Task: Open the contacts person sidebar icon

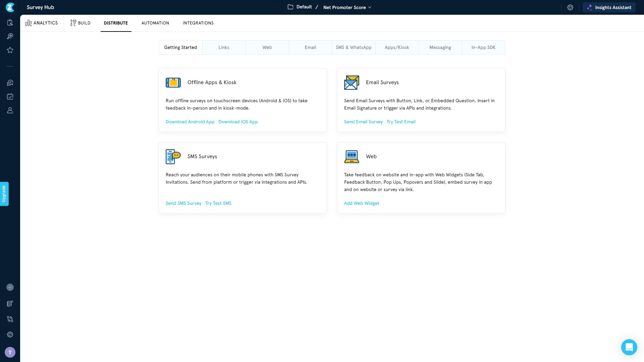Action: 10,110
